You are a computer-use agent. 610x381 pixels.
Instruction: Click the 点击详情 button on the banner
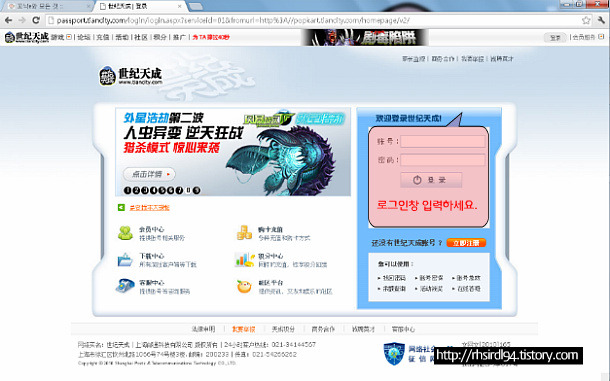[149, 174]
